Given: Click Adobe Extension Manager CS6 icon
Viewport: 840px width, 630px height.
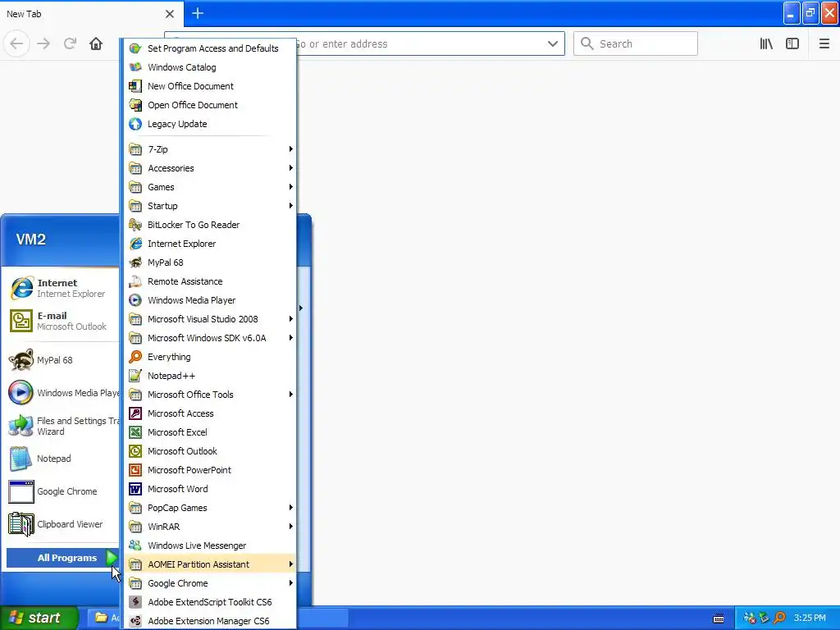Looking at the screenshot, I should pyautogui.click(x=135, y=621).
